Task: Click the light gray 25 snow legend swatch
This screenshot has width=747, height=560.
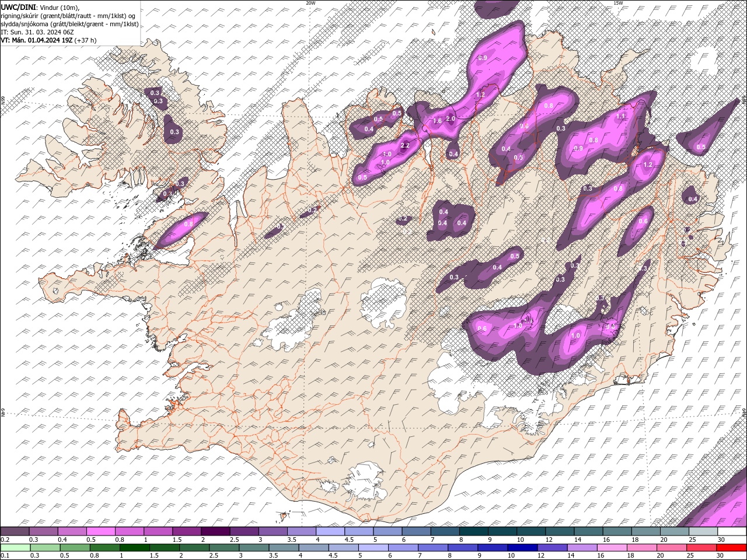Action: (703, 531)
